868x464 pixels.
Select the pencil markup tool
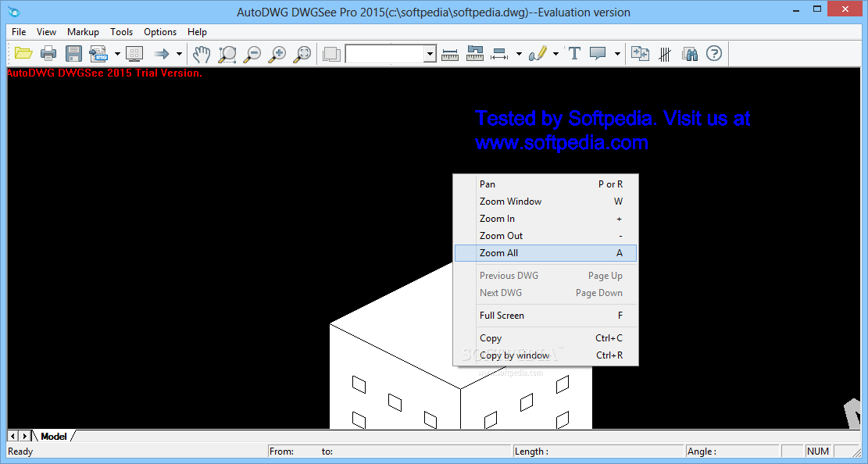pyautogui.click(x=538, y=54)
